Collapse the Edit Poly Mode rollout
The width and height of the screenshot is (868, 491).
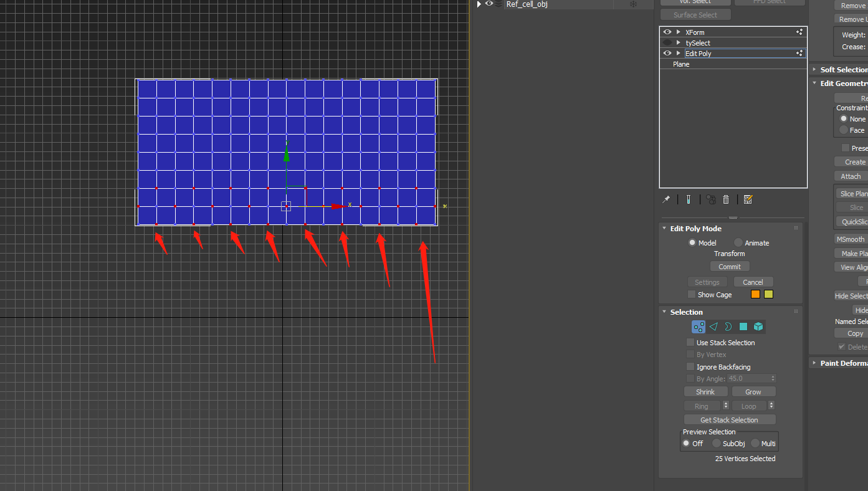(x=664, y=229)
